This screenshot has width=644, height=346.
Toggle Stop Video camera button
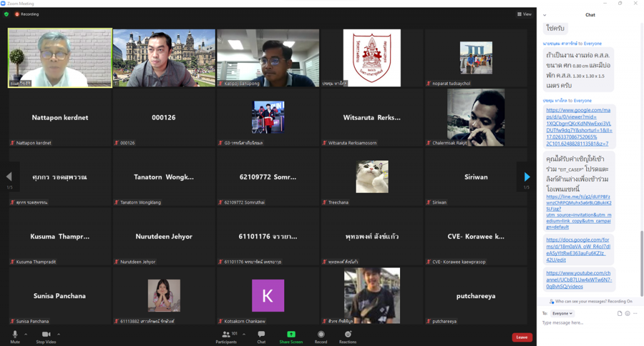(x=45, y=337)
